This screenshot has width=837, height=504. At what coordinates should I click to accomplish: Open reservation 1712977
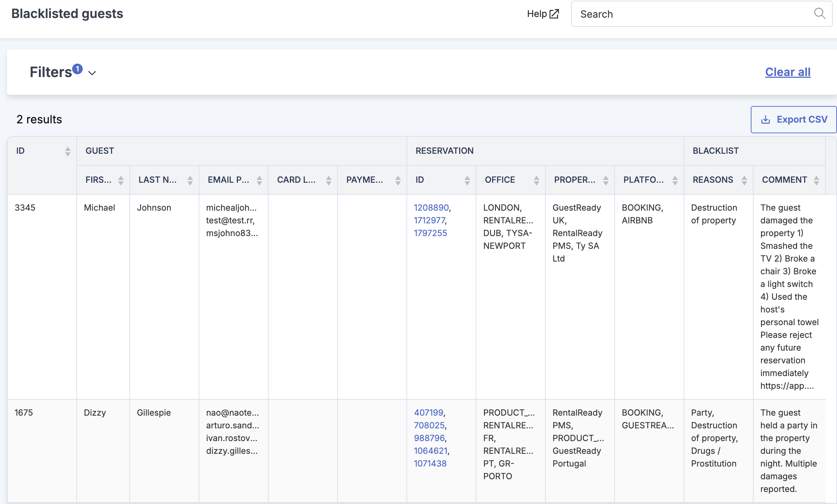click(429, 220)
